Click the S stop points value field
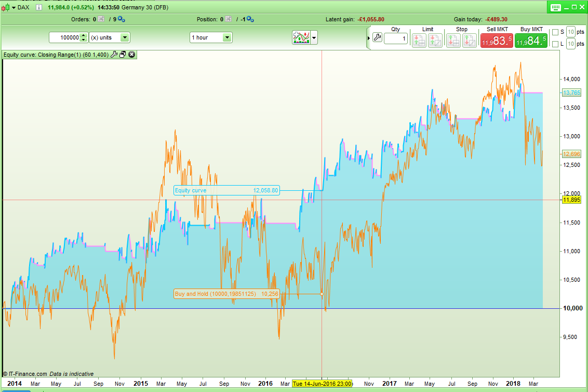 point(571,32)
